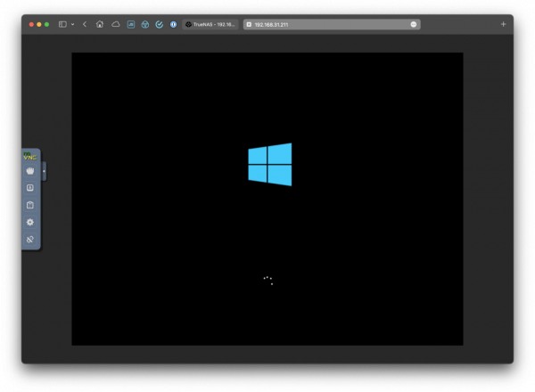535x392 pixels.
Task: Click the iCloud tabs cloud icon
Action: pos(116,24)
